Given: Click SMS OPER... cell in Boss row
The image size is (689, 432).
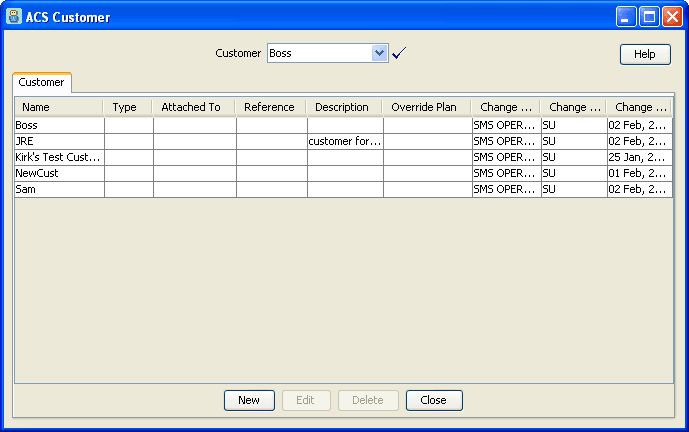Looking at the screenshot, I should click(x=506, y=125).
